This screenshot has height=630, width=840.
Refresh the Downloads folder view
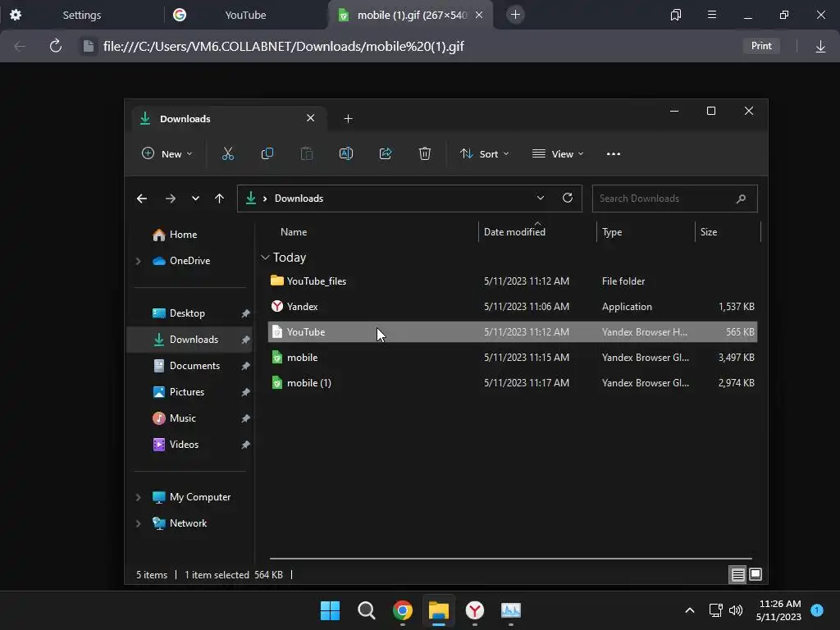[568, 198]
